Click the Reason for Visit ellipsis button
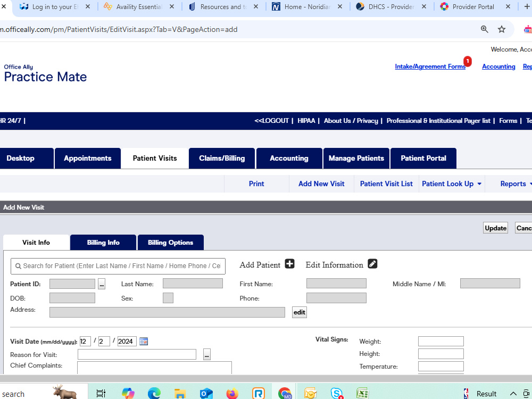 coord(207,354)
